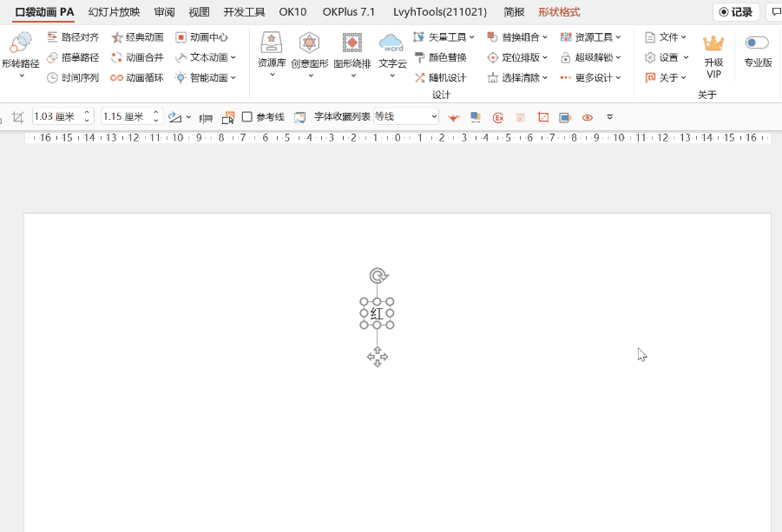Click the red eye visibility icon

click(588, 118)
